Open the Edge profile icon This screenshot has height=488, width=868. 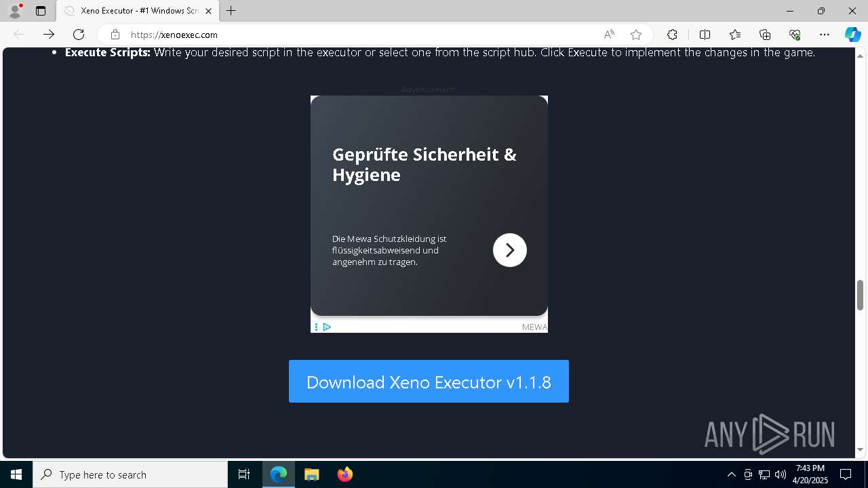point(15,11)
